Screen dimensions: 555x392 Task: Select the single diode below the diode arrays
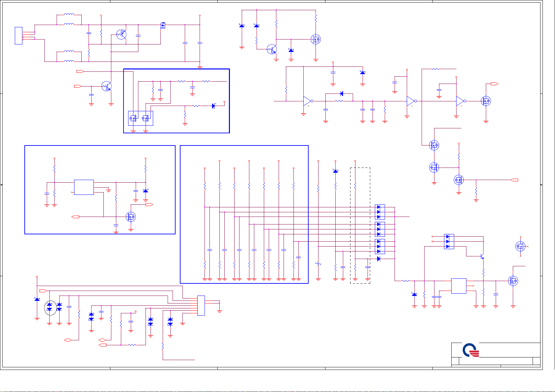coord(378,259)
